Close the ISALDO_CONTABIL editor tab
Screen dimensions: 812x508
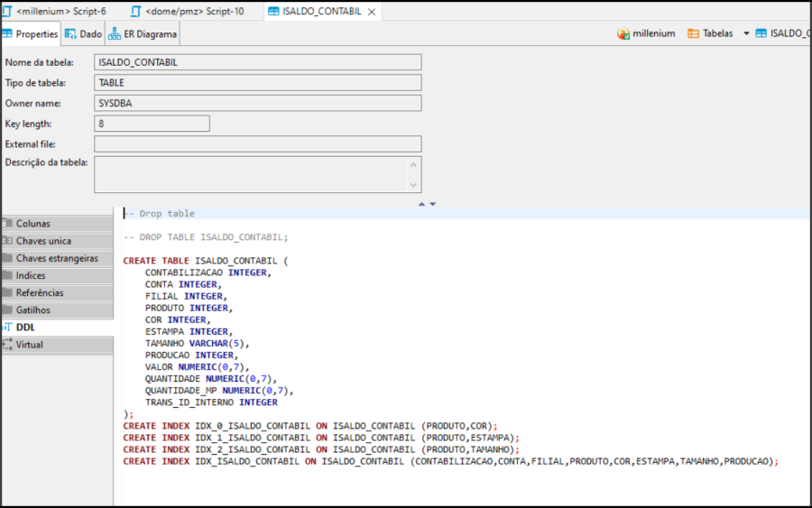pos(372,12)
